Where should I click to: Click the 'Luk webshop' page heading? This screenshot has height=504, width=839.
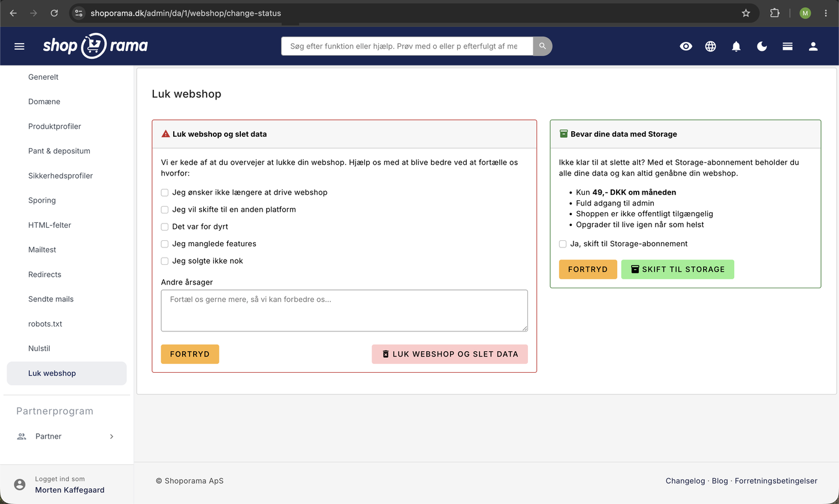coord(186,94)
